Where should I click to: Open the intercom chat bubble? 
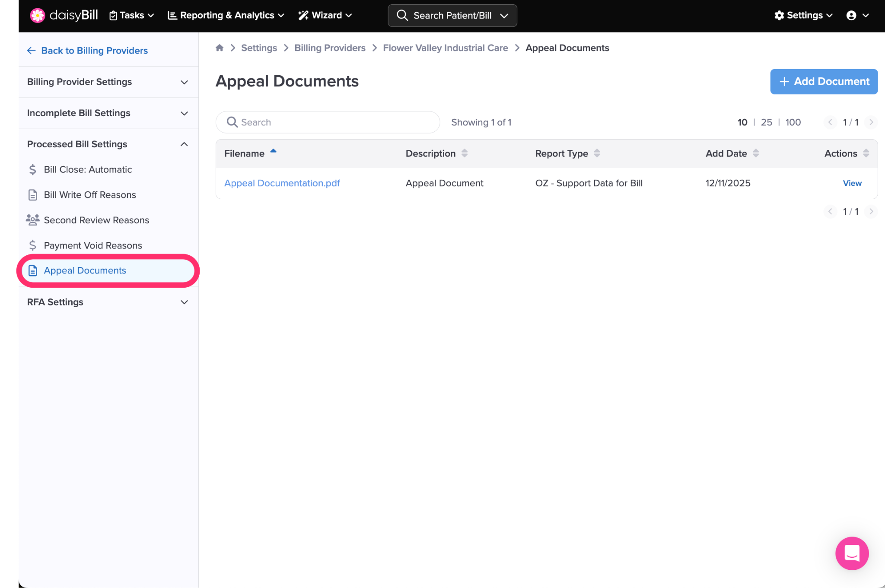pos(852,553)
